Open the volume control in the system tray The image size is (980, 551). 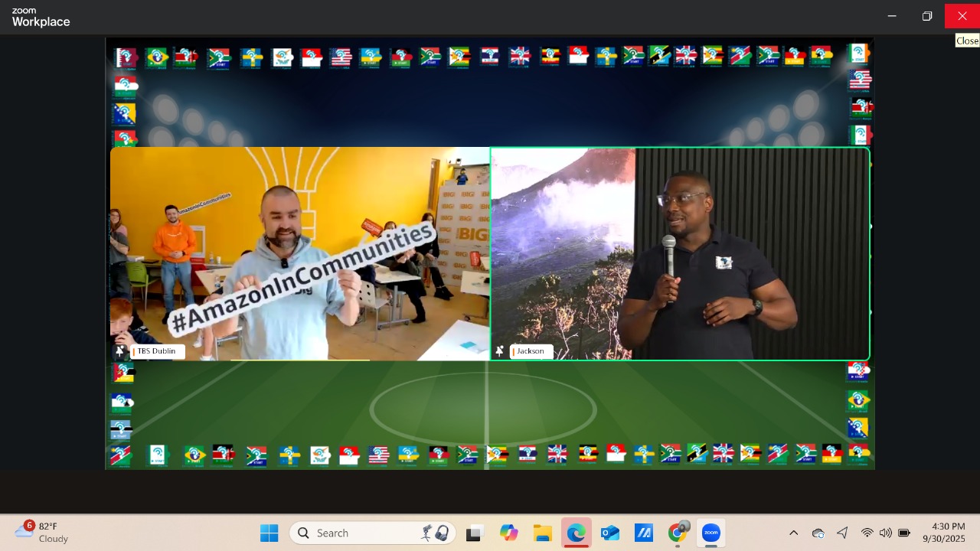click(x=886, y=533)
